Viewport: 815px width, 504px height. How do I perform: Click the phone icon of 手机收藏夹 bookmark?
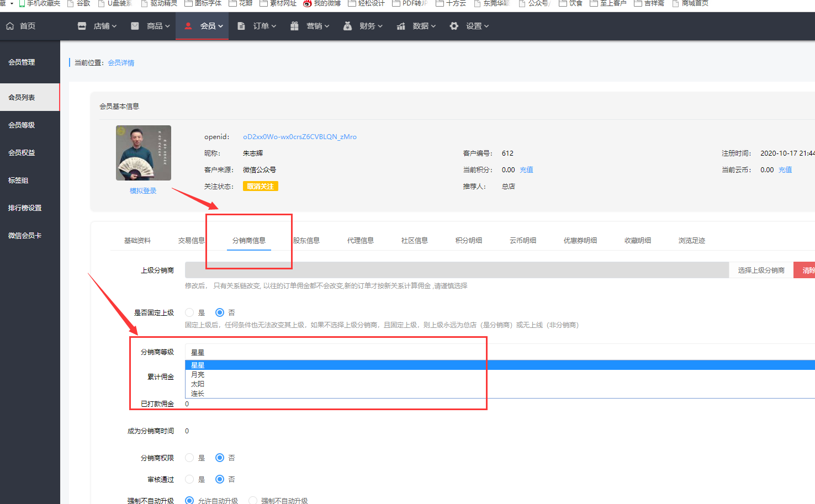click(x=22, y=3)
